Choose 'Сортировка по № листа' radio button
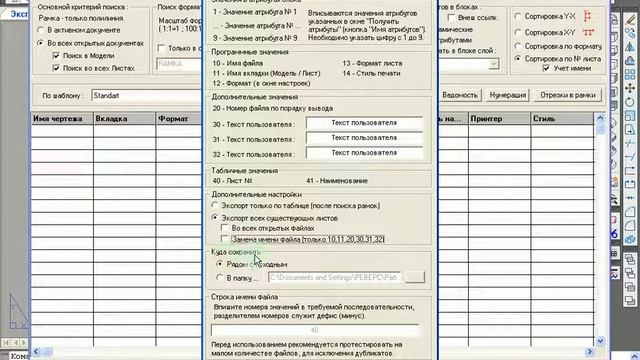This screenshot has width=640, height=360. (518, 59)
